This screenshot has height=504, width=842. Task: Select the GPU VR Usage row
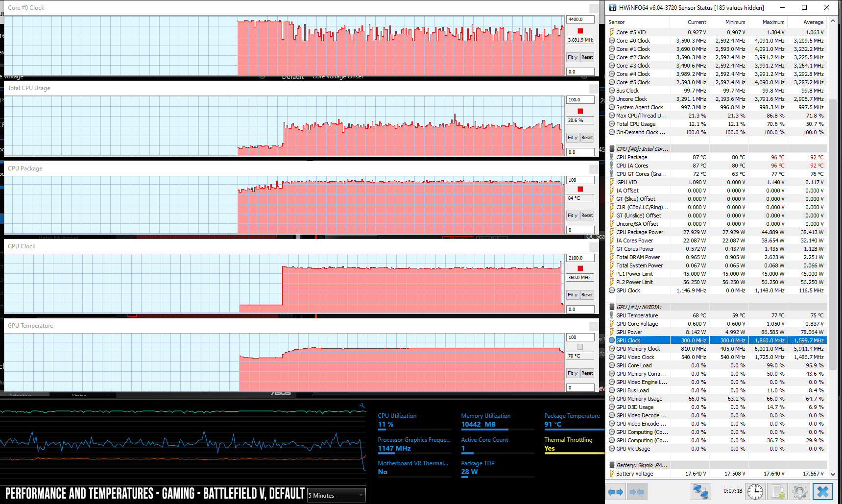click(x=717, y=449)
